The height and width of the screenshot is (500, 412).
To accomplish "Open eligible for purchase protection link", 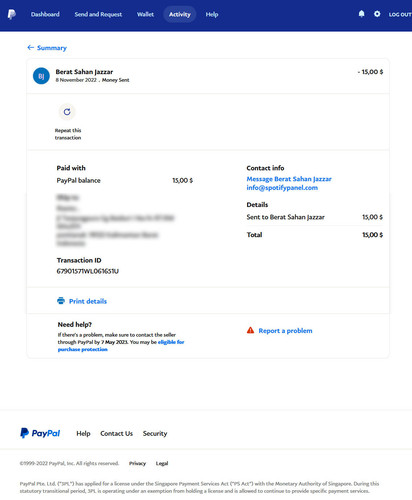I will 121,346.
